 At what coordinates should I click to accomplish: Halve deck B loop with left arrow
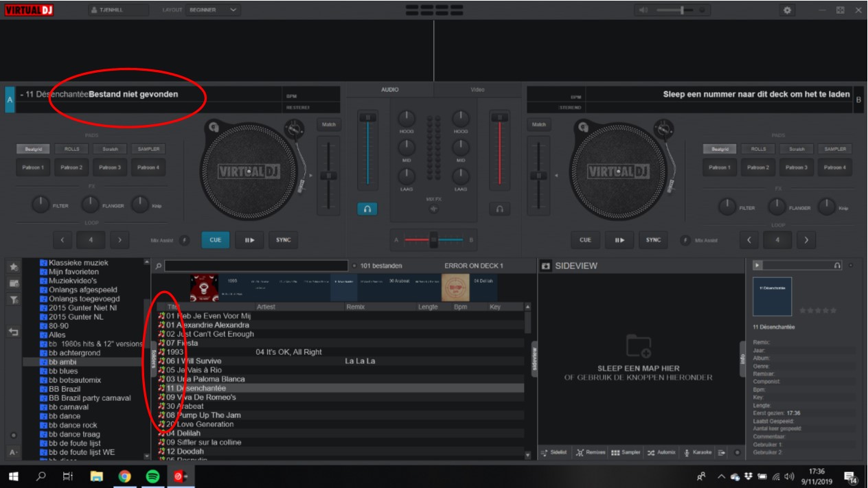pos(749,240)
